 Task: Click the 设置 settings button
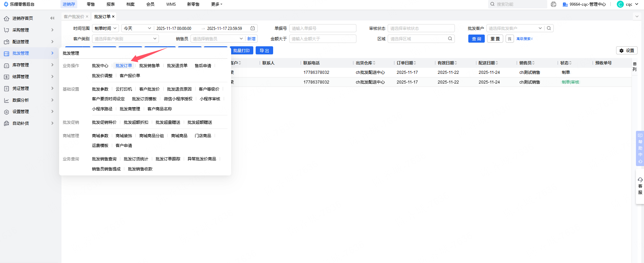pyautogui.click(x=627, y=51)
